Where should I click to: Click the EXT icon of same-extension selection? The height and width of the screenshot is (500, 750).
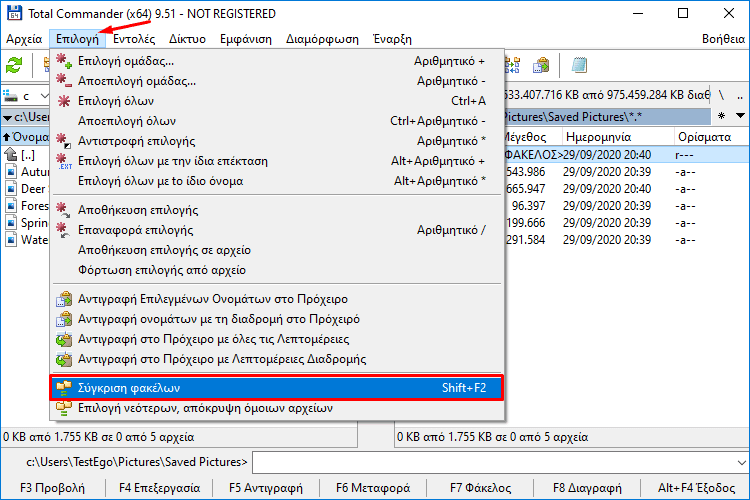[64, 161]
